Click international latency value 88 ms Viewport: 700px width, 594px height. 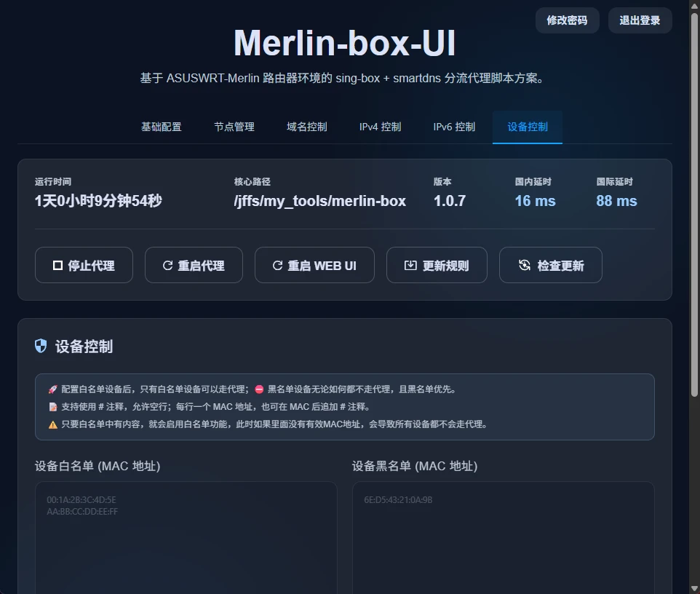616,201
